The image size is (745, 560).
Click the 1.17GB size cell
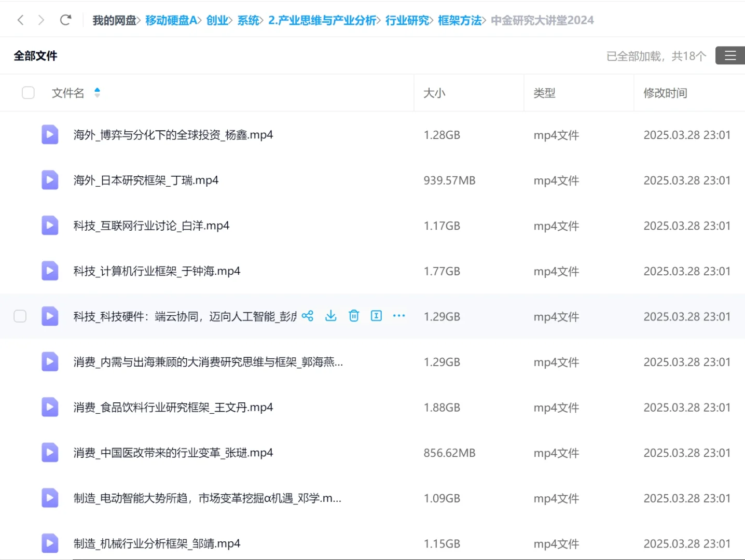(x=442, y=226)
